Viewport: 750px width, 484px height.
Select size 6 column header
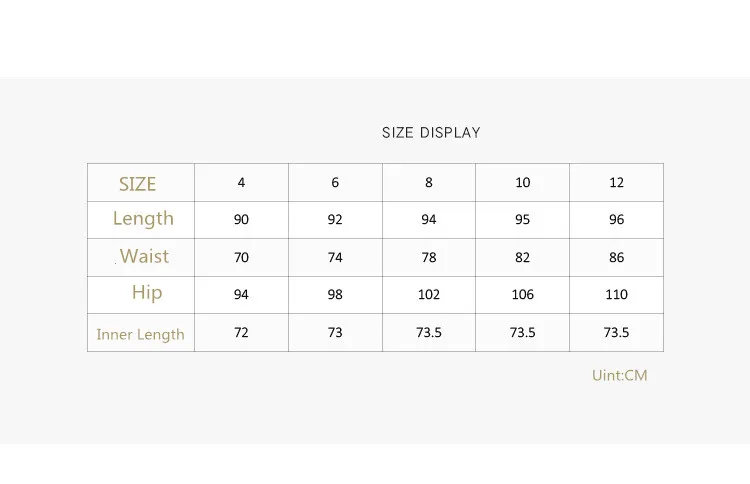(x=335, y=183)
